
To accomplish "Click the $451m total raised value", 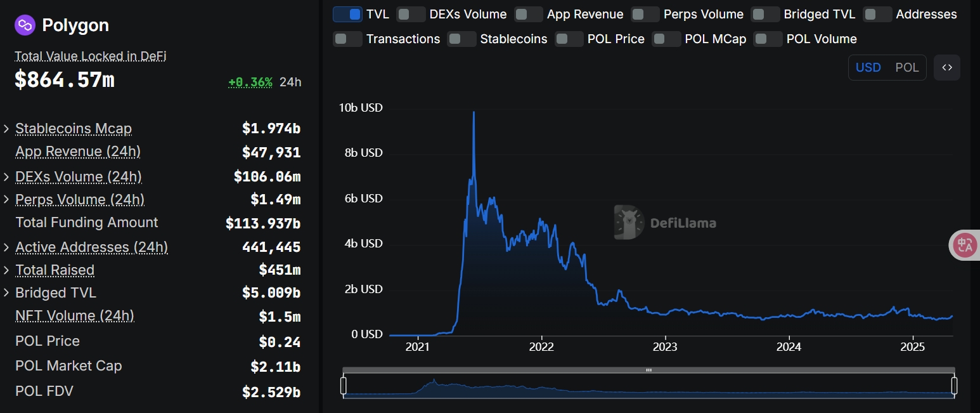I will pyautogui.click(x=280, y=270).
